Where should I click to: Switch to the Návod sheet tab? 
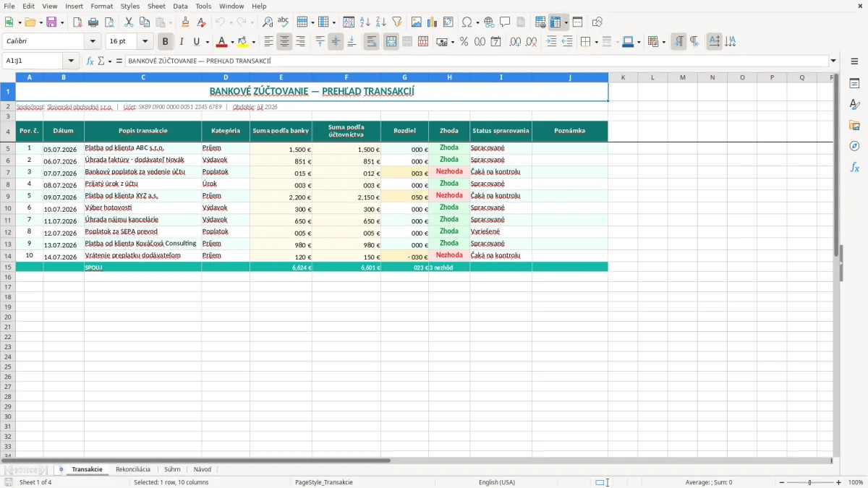203,469
